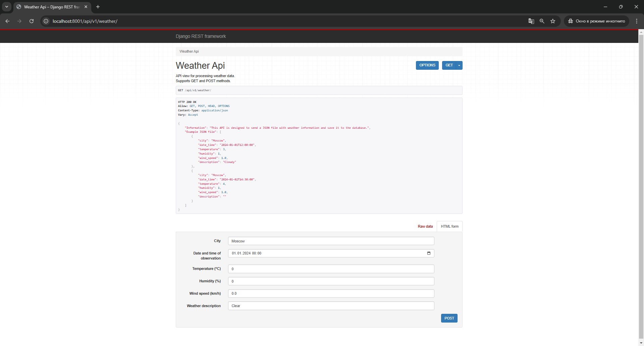644x346 pixels.
Task: Bookmark this page with the star icon
Action: pos(553,21)
